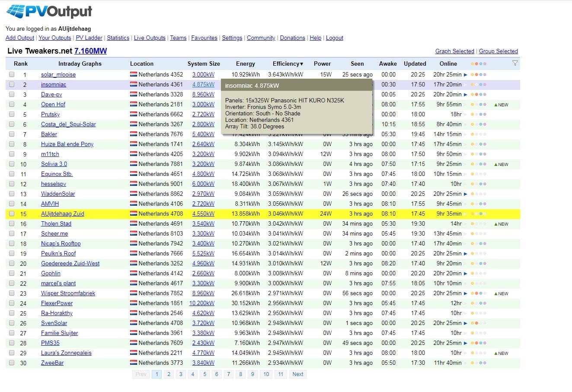The height and width of the screenshot is (392, 572).
Task: Click the filter funnel icon in table header
Action: pos(514,64)
